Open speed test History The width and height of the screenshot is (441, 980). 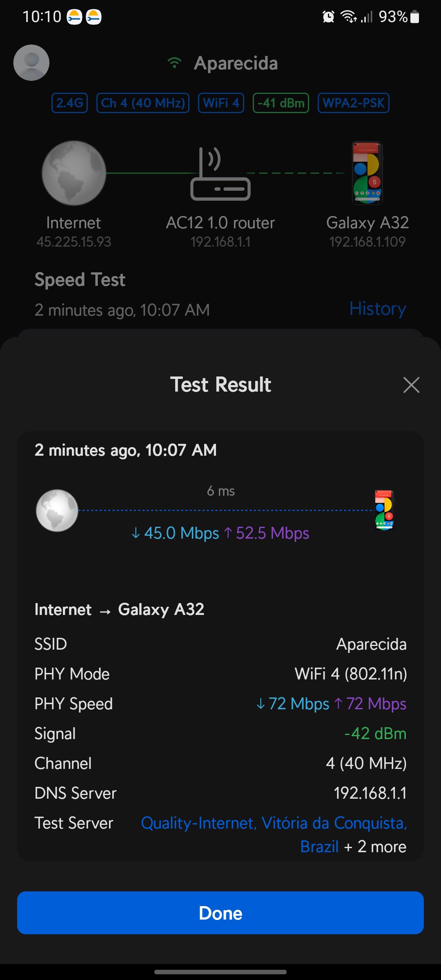point(378,309)
